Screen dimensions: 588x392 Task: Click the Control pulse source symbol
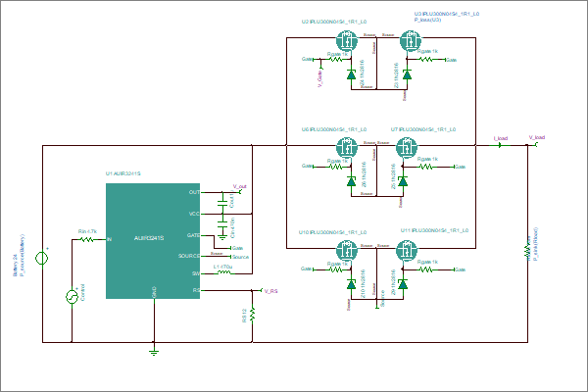coord(72,297)
